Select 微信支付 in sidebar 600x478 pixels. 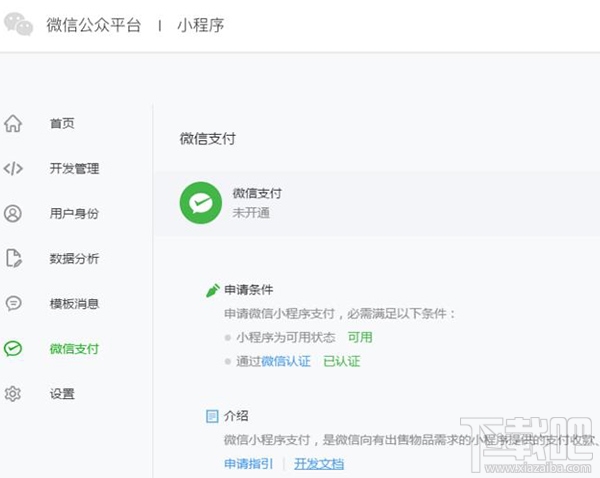click(74, 349)
